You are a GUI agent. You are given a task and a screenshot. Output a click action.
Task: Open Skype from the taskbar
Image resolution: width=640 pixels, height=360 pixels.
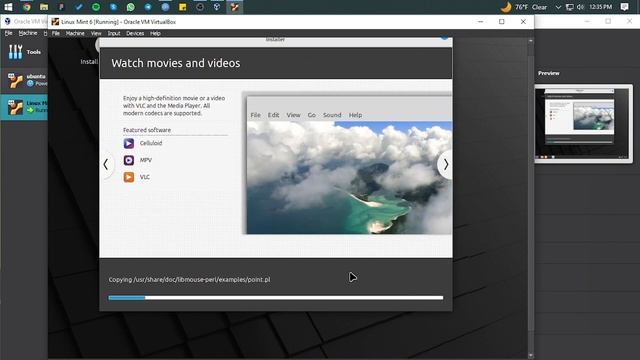[113, 7]
